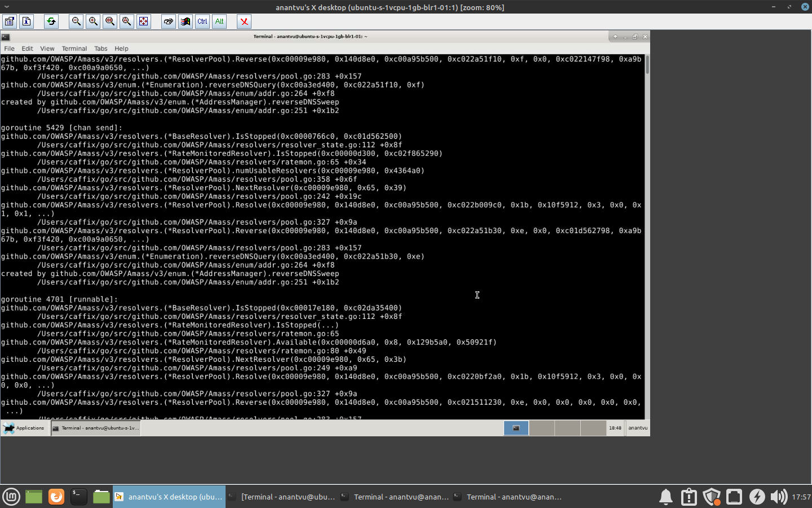Disconnect the VNC session with red X
This screenshot has width=812, height=508.
pos(244,21)
